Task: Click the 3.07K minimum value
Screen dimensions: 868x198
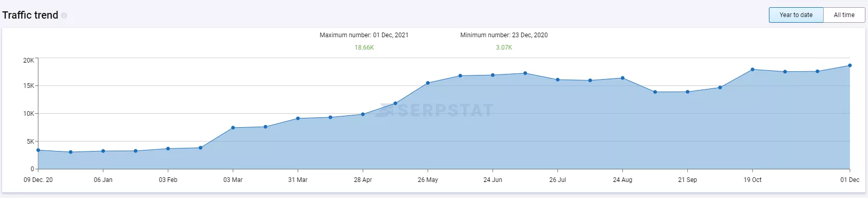Action: point(504,48)
